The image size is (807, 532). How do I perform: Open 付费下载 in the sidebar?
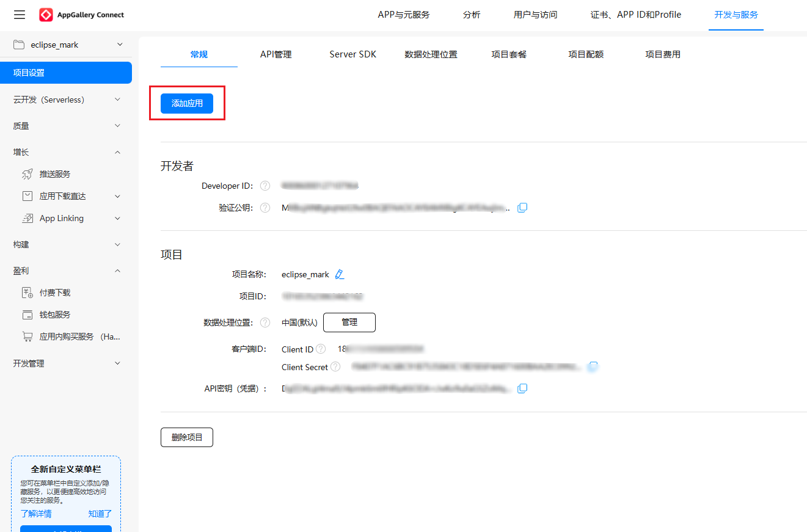(x=55, y=293)
